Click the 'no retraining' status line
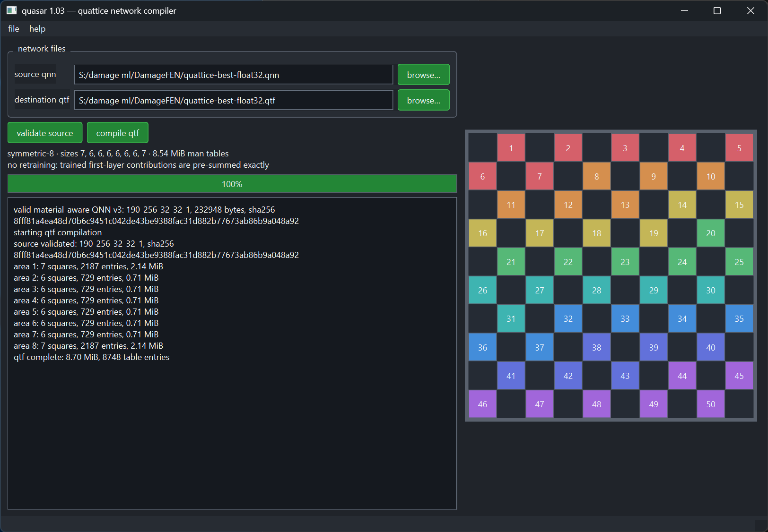Viewport: 768px width, 532px height. (x=138, y=165)
